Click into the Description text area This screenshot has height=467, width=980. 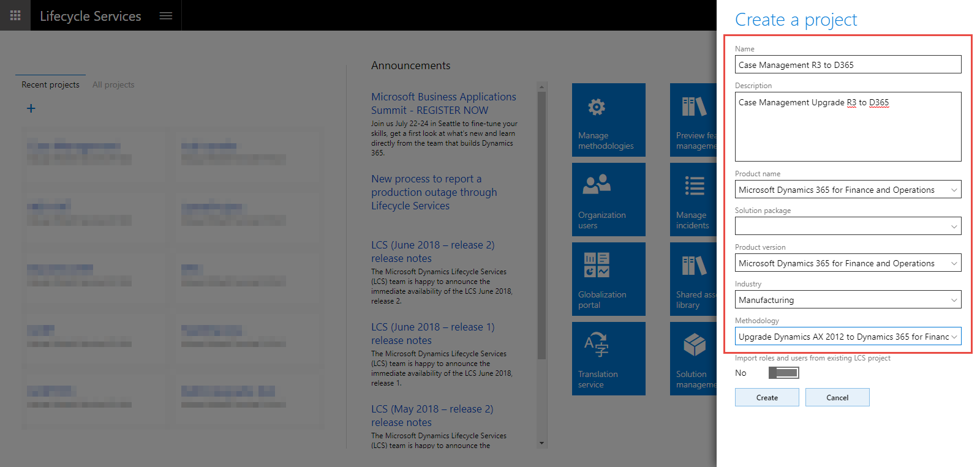[x=848, y=127]
